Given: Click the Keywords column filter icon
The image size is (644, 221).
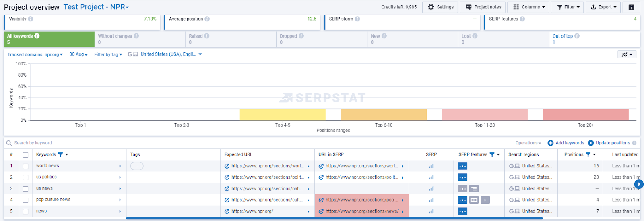Looking at the screenshot, I should coord(60,154).
